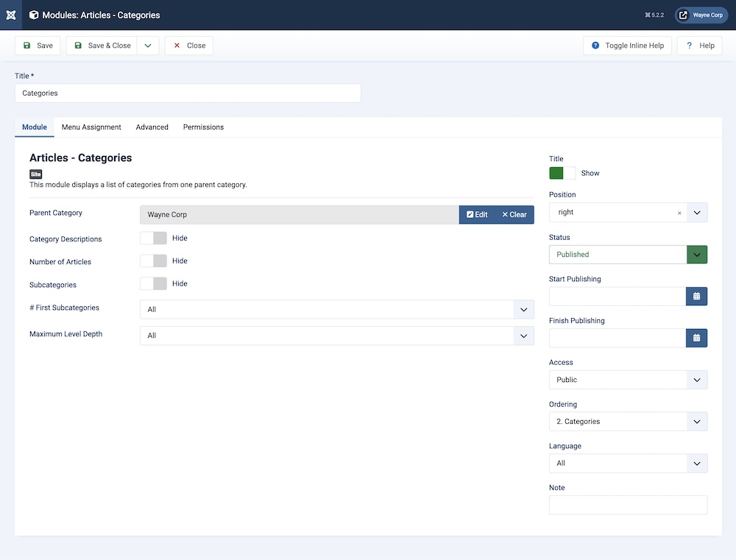Switch to the Advanced tab
736x560 pixels.
coord(152,127)
